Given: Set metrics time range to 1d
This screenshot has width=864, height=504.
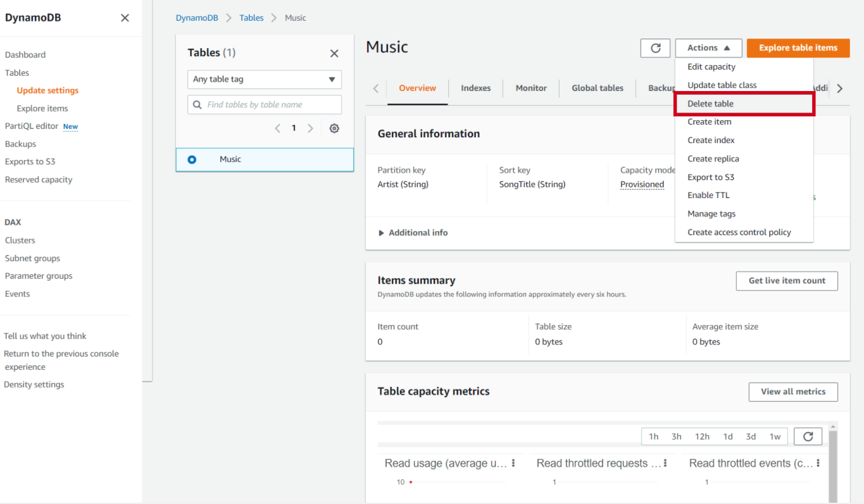Looking at the screenshot, I should coord(728,436).
